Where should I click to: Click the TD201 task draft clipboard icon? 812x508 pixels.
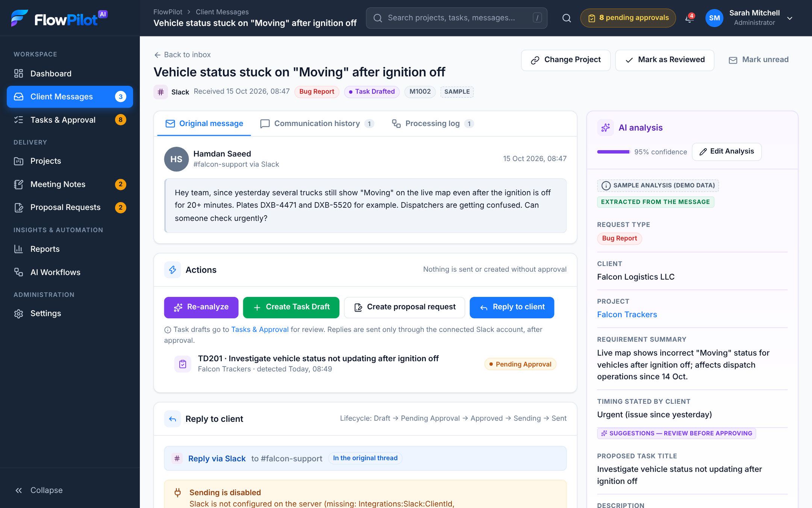point(183,364)
